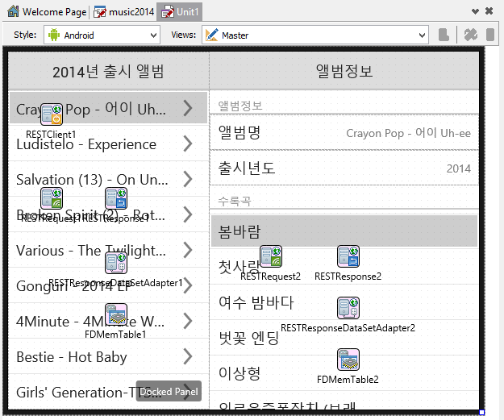
Task: Open chevron of Various - The Twilight row
Action: [x=188, y=250]
